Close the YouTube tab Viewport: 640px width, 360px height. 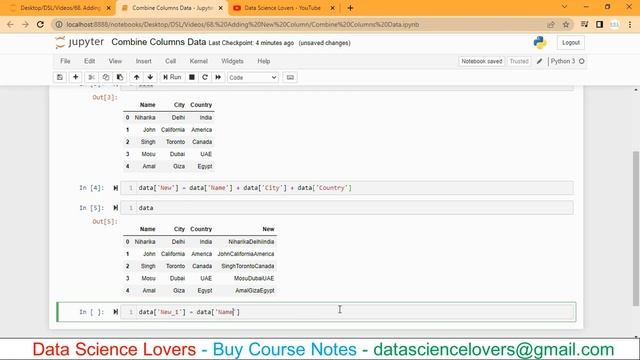point(332,8)
